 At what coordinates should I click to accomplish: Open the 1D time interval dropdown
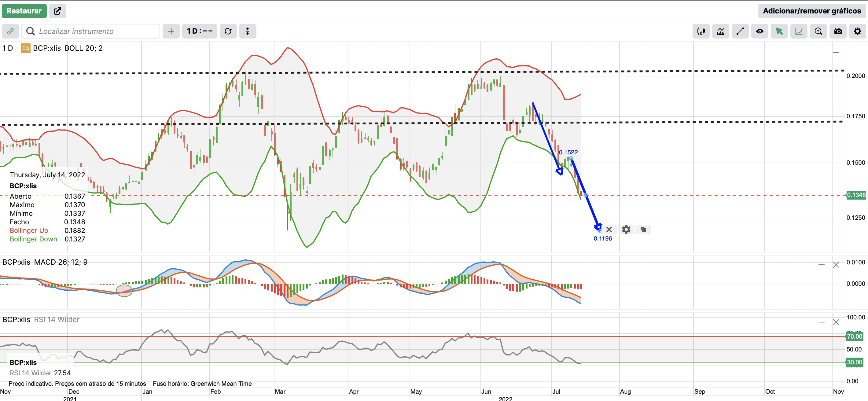click(200, 31)
